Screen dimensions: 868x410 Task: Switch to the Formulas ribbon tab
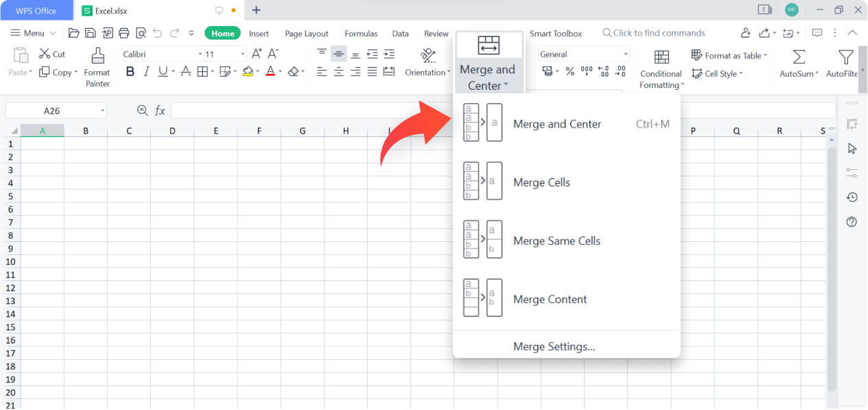click(x=361, y=33)
